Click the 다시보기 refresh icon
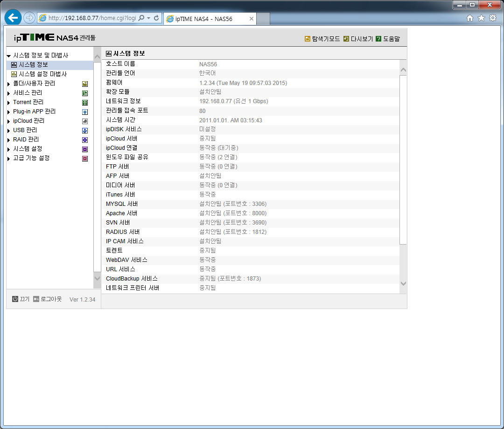 346,39
